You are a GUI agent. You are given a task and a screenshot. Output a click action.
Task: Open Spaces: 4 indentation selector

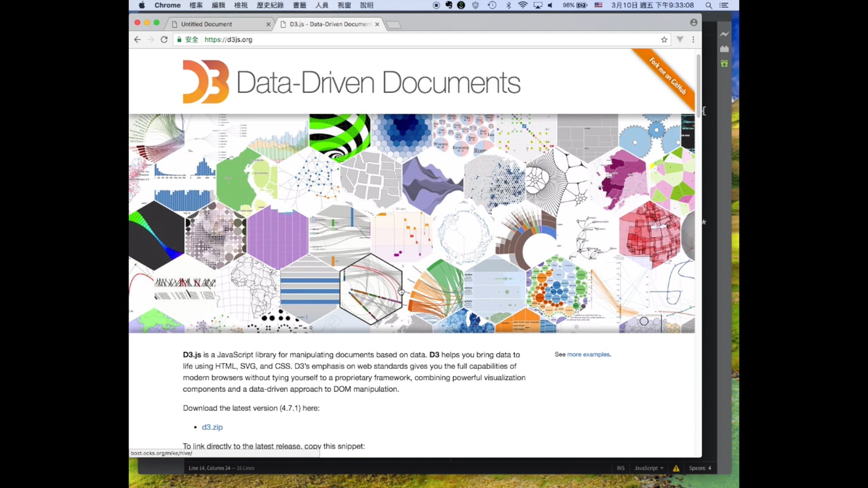pos(699,468)
